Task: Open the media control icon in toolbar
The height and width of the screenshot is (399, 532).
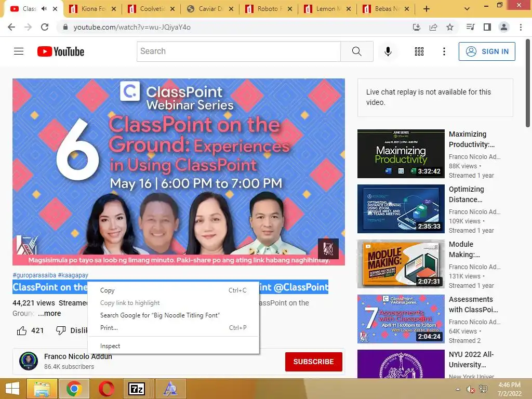Action: pyautogui.click(x=470, y=27)
